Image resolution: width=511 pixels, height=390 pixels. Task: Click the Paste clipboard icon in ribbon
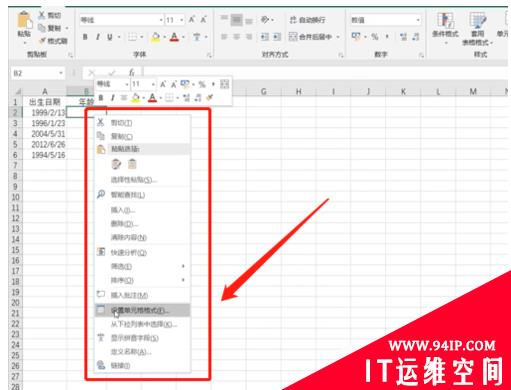(24, 20)
